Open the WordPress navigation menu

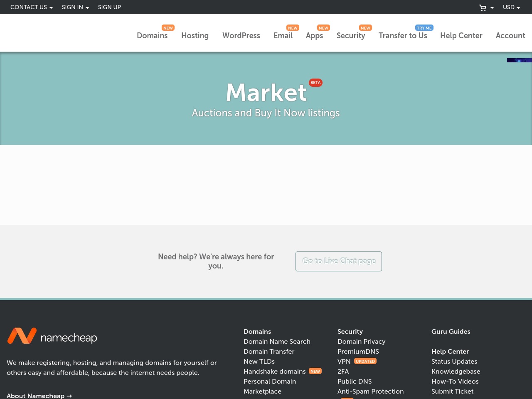tap(241, 36)
